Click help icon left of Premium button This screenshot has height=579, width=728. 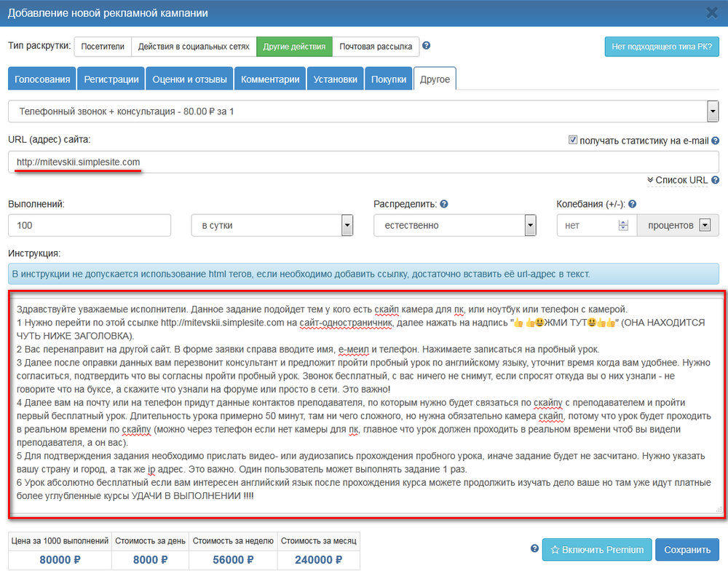pos(535,549)
